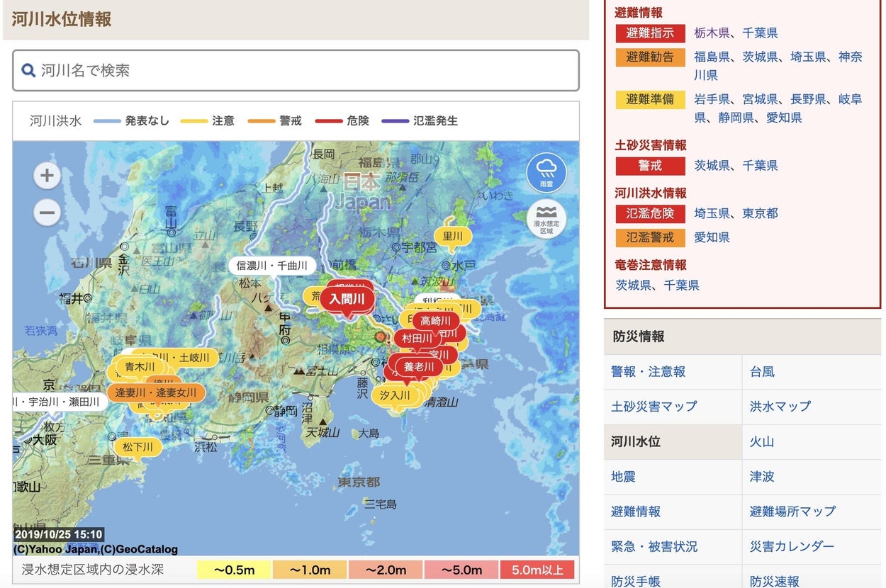Select the 入間川 red danger marker
This screenshot has width=886, height=588.
(x=347, y=299)
